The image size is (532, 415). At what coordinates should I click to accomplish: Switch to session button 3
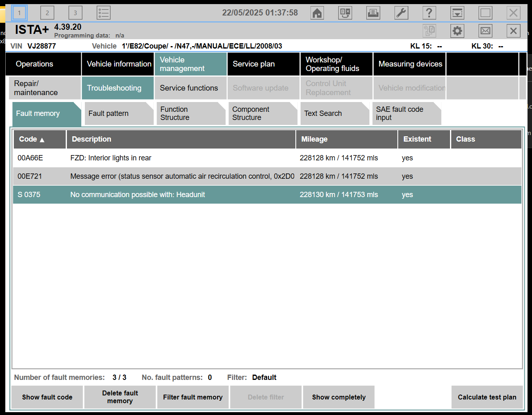[x=75, y=13]
